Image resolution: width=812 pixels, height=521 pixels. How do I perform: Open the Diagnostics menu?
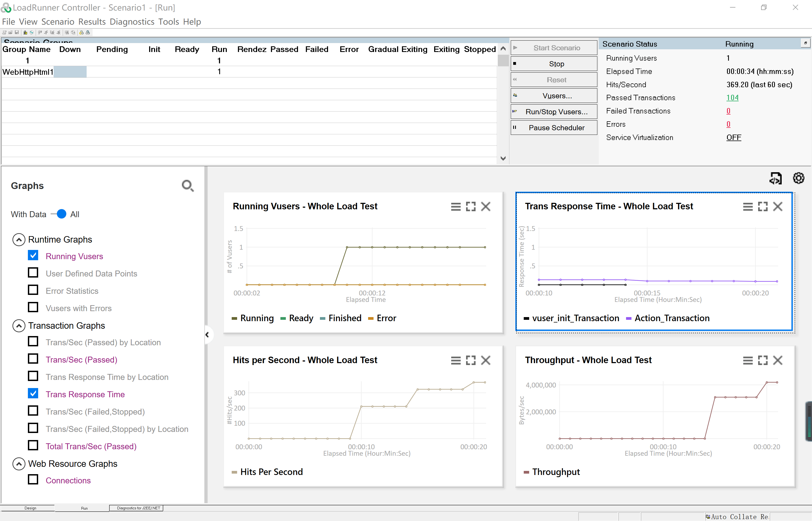(x=132, y=22)
